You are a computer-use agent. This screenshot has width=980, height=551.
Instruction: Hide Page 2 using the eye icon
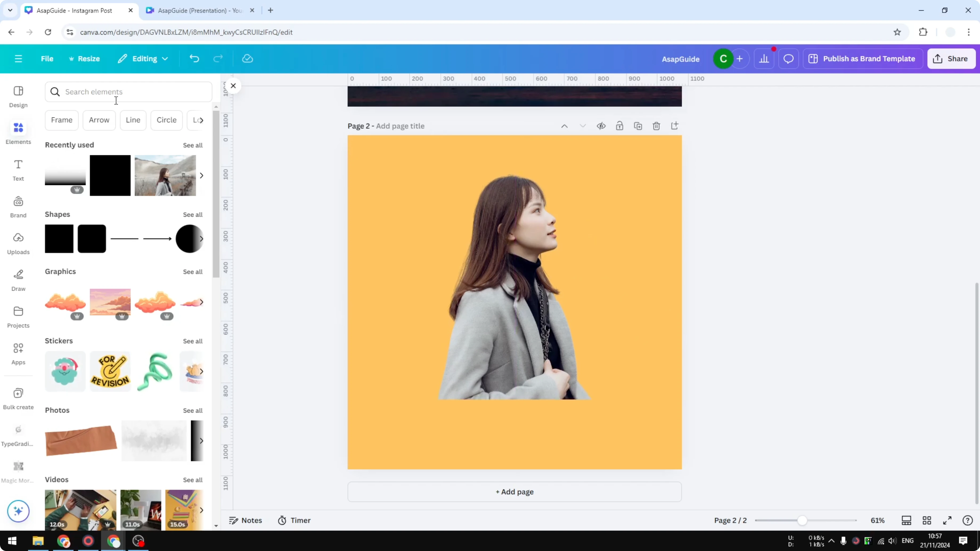(x=601, y=125)
